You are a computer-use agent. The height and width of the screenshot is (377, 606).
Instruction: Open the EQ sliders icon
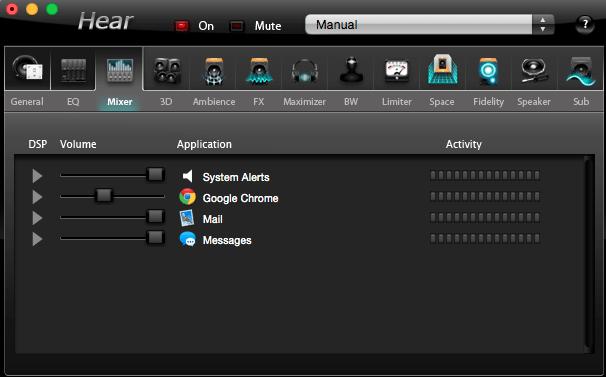73,70
